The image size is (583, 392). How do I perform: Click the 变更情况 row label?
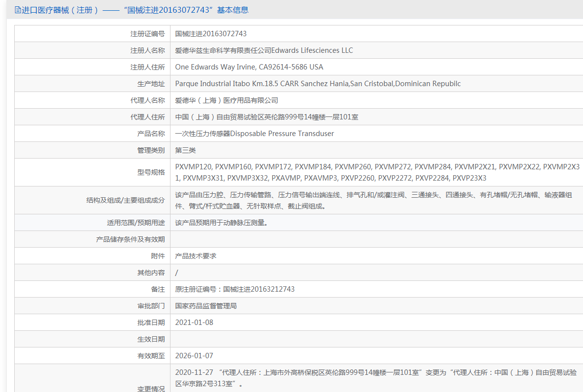pyautogui.click(x=151, y=389)
